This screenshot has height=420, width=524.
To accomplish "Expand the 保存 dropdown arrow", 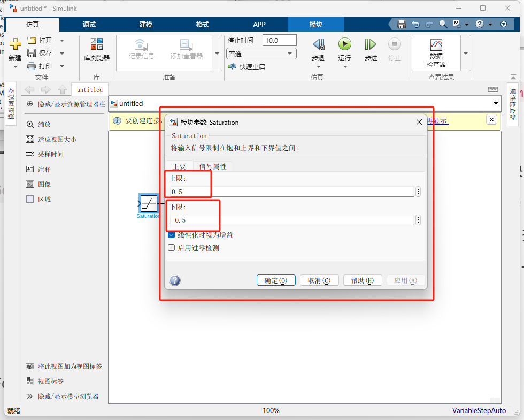I will [62, 54].
